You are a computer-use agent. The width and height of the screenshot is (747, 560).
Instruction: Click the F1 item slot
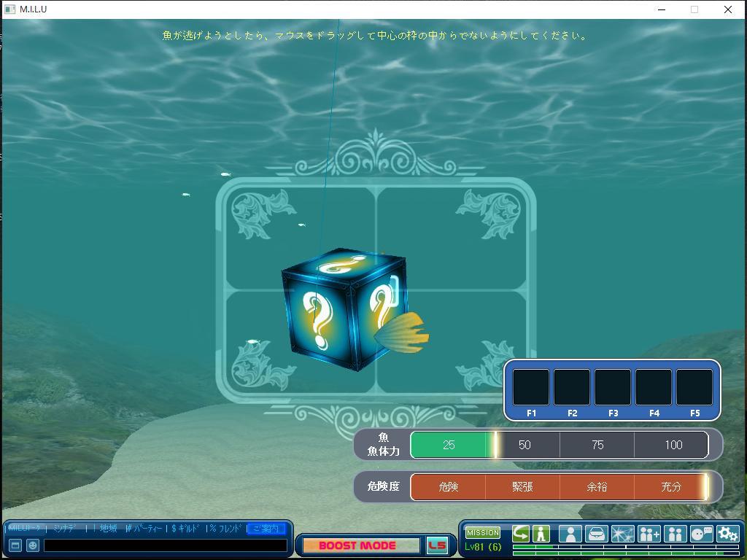[531, 387]
